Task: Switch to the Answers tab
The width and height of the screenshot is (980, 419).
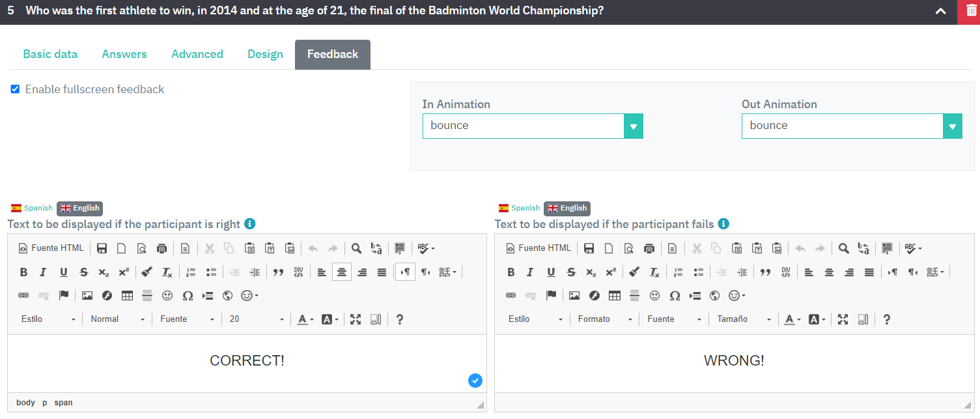Action: (x=124, y=54)
